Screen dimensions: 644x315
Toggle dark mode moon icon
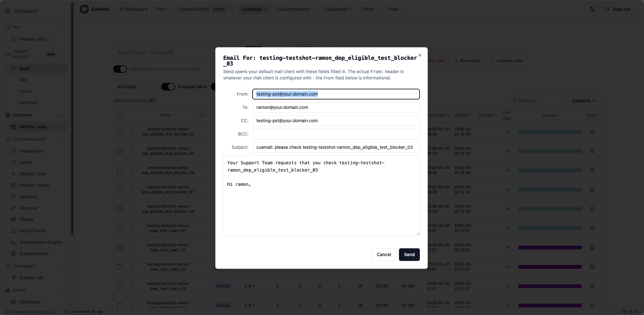pyautogui.click(x=592, y=9)
